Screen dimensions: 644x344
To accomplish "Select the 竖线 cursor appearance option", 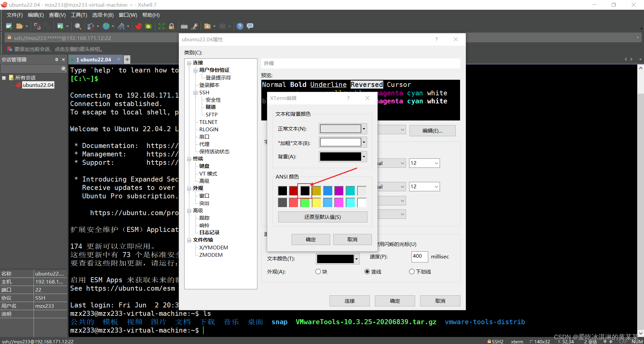I will pos(367,272).
